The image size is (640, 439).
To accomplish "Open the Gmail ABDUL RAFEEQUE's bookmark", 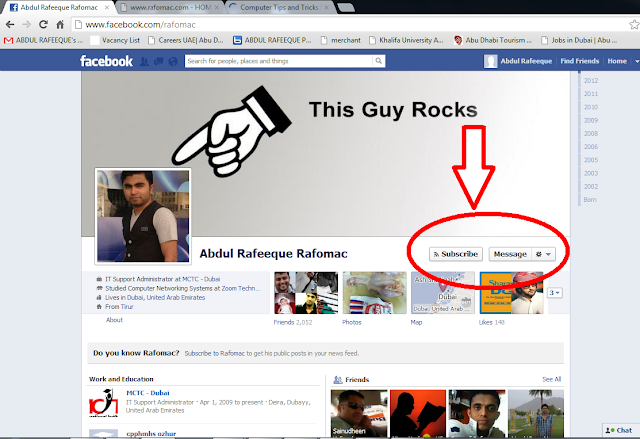I will (43, 40).
